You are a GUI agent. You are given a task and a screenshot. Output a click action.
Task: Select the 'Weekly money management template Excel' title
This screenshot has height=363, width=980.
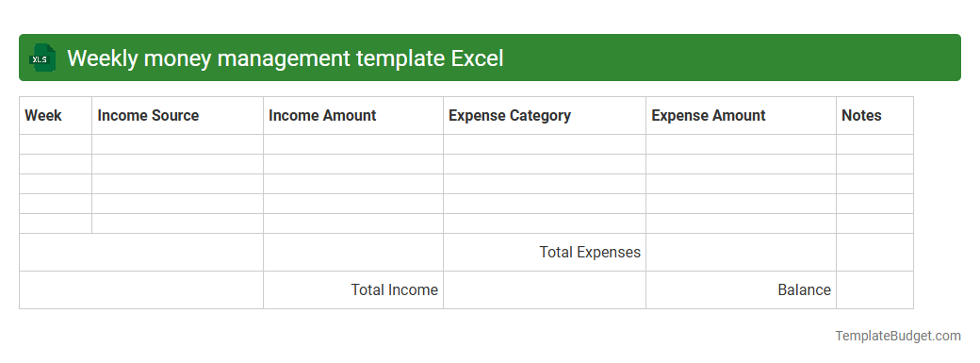coord(285,58)
